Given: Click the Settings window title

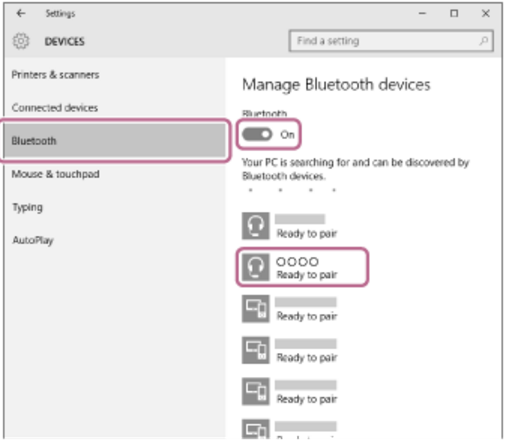Looking at the screenshot, I should (60, 14).
